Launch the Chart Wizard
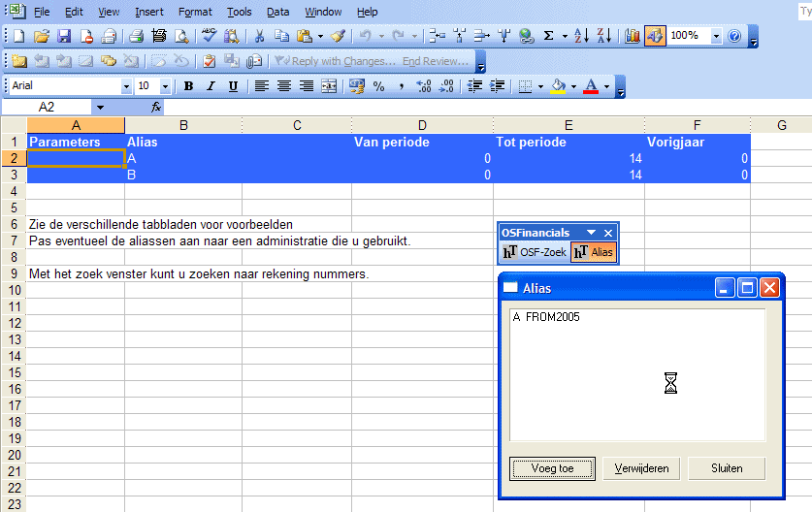The width and height of the screenshot is (812, 512). (x=632, y=36)
